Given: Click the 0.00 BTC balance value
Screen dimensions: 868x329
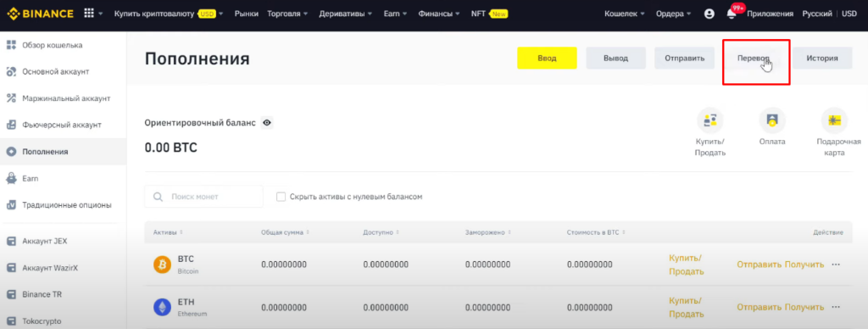Looking at the screenshot, I should [170, 148].
